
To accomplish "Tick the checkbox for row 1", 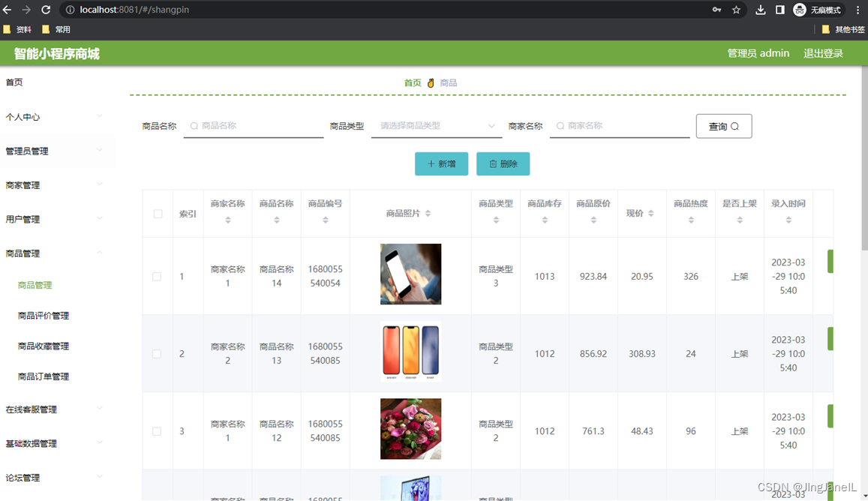I will pos(158,276).
